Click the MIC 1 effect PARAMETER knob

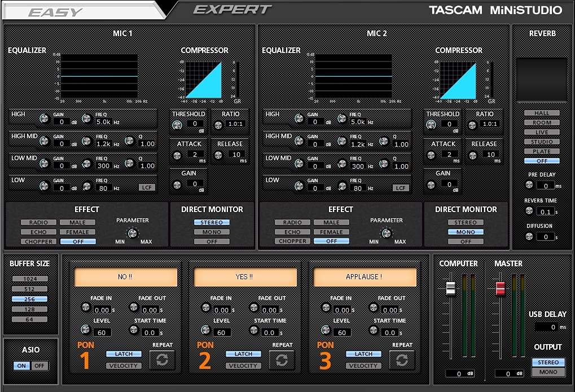coord(133,233)
